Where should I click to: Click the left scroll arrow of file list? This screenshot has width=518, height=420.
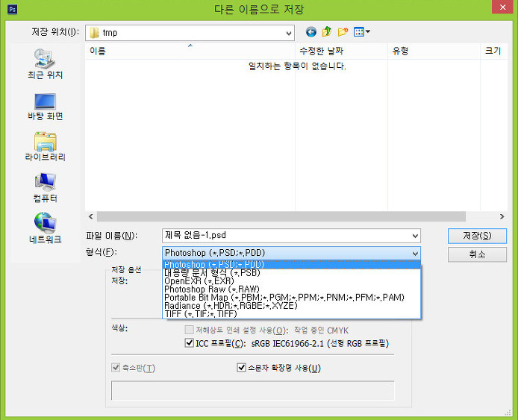pyautogui.click(x=91, y=216)
